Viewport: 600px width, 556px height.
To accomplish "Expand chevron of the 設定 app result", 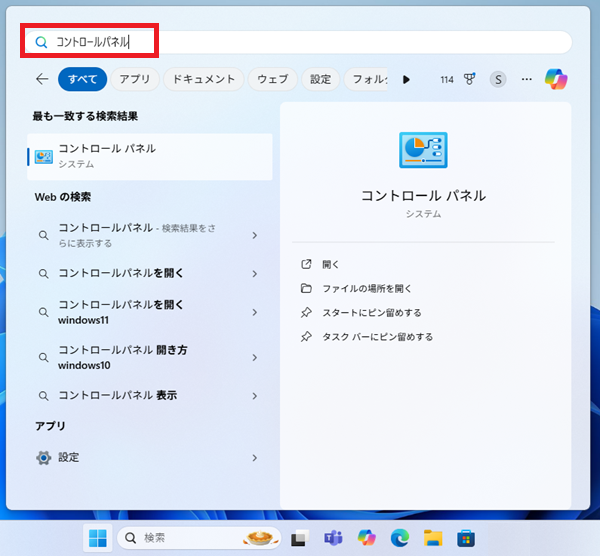I will (x=254, y=458).
